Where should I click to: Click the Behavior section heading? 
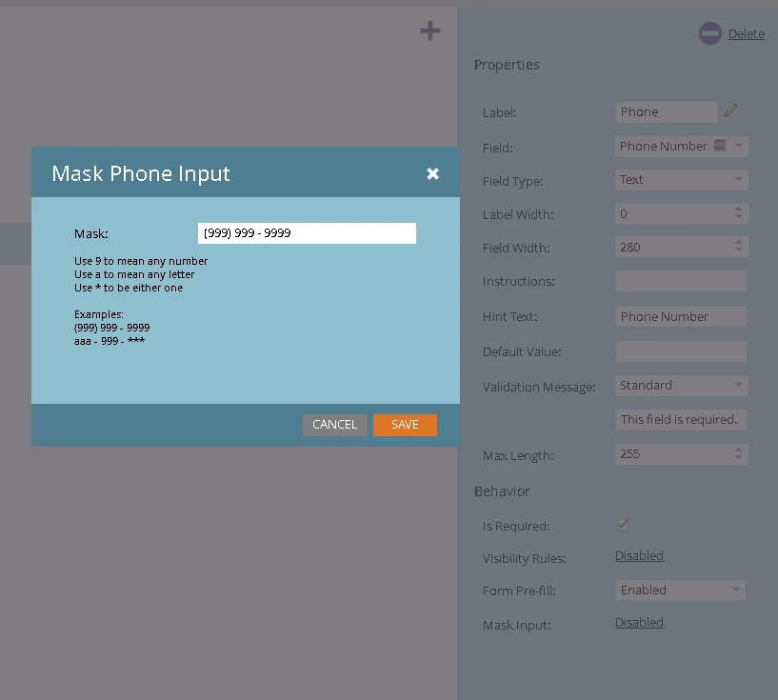[x=502, y=491]
